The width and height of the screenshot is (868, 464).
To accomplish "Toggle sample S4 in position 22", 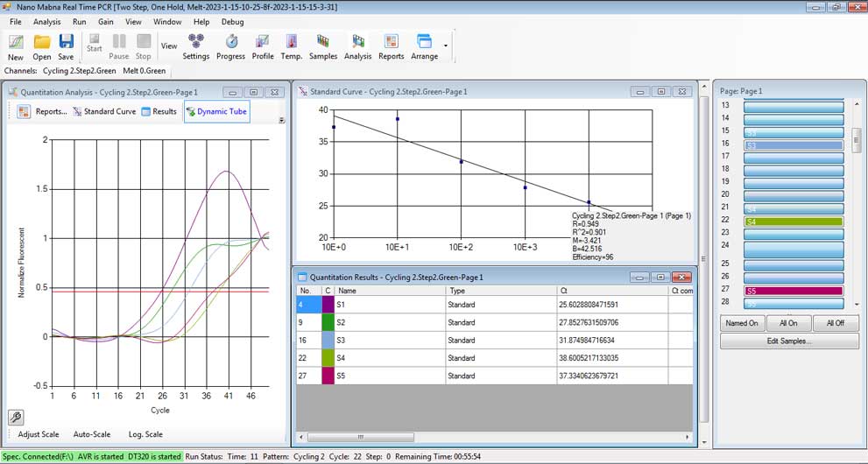I will click(794, 221).
